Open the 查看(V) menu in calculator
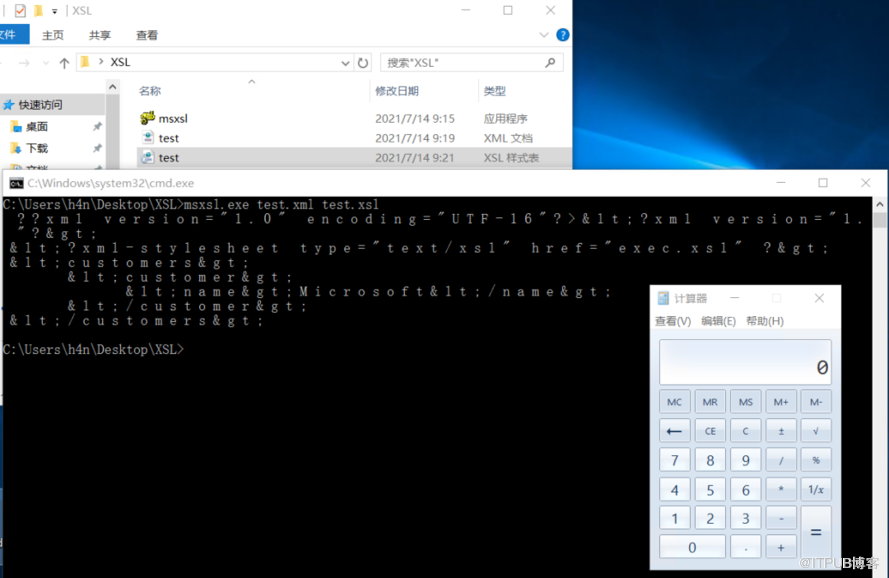The width and height of the screenshot is (889, 578). tap(672, 321)
